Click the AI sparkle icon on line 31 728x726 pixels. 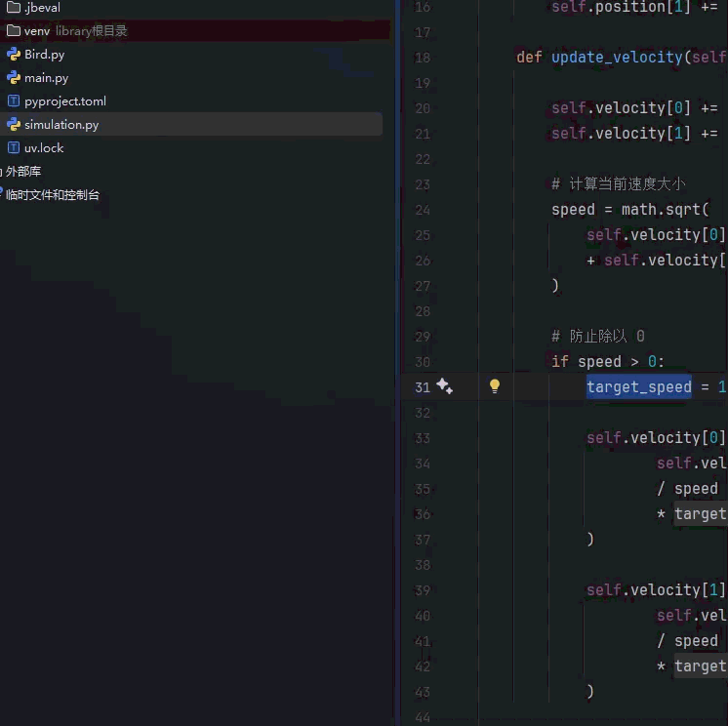tap(444, 386)
